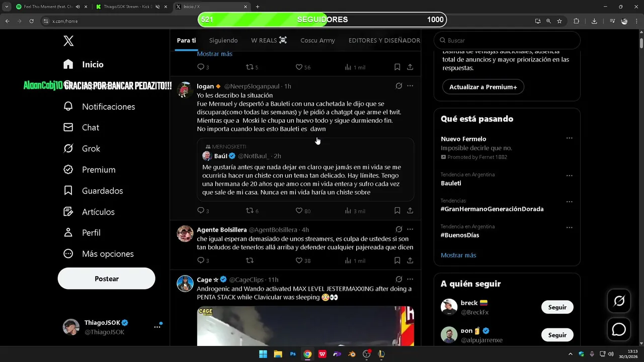Switch to Siguiendo tab

(223, 40)
